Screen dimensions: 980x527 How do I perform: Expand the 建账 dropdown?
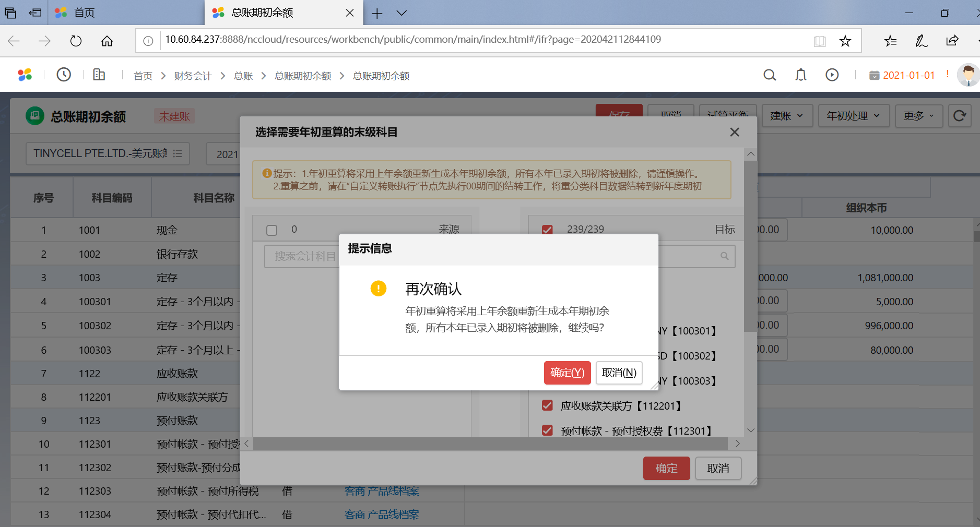(786, 116)
